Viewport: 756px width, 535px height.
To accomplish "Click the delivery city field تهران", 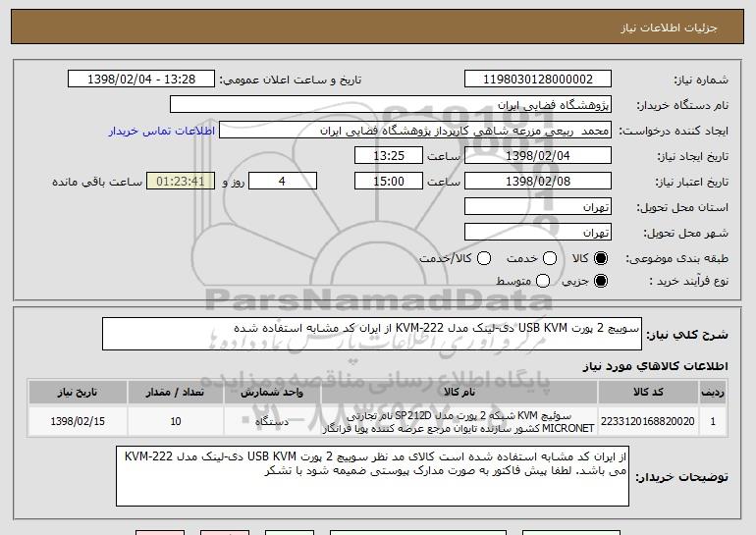I will coord(538,233).
